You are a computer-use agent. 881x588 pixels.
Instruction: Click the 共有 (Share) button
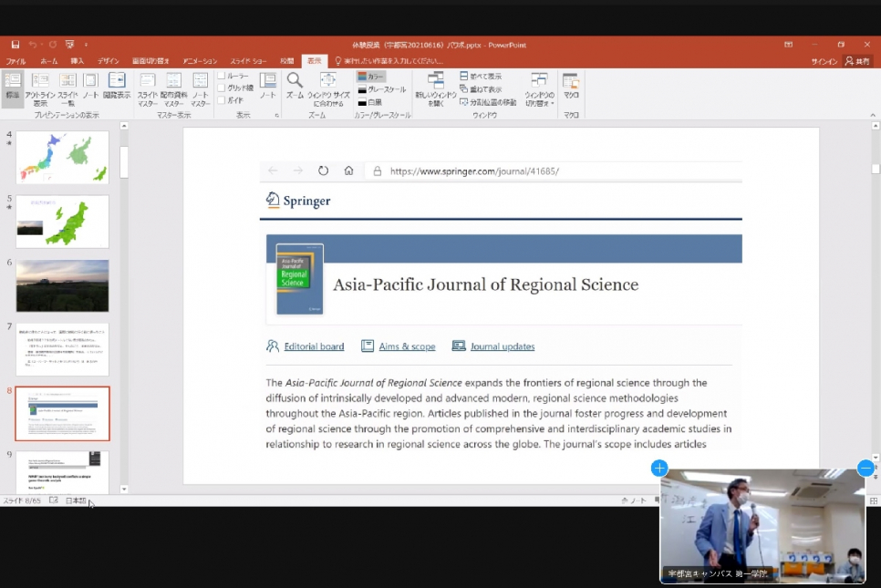click(858, 61)
